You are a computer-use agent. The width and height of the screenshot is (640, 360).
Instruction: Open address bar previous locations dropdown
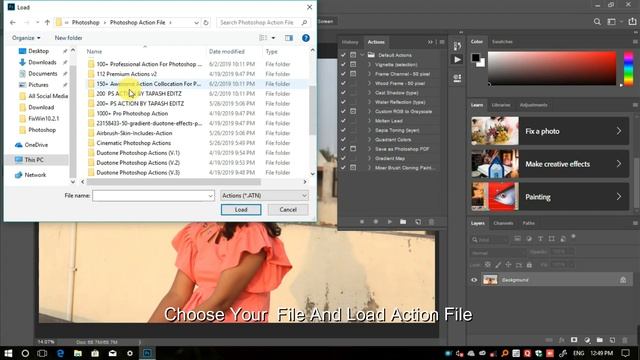pos(196,22)
